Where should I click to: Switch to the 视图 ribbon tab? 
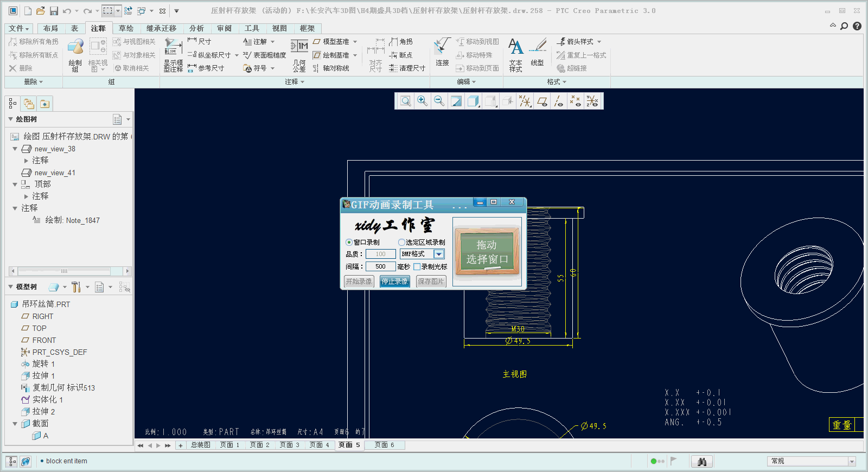click(279, 28)
